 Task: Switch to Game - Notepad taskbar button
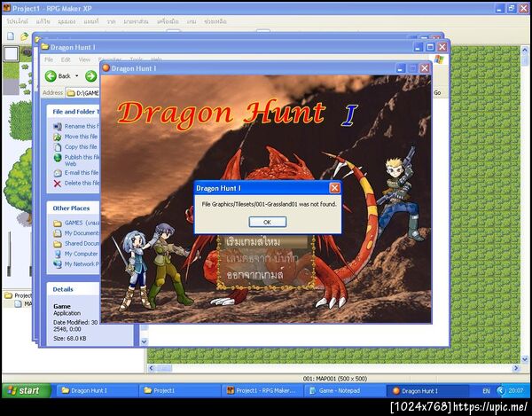(345, 391)
